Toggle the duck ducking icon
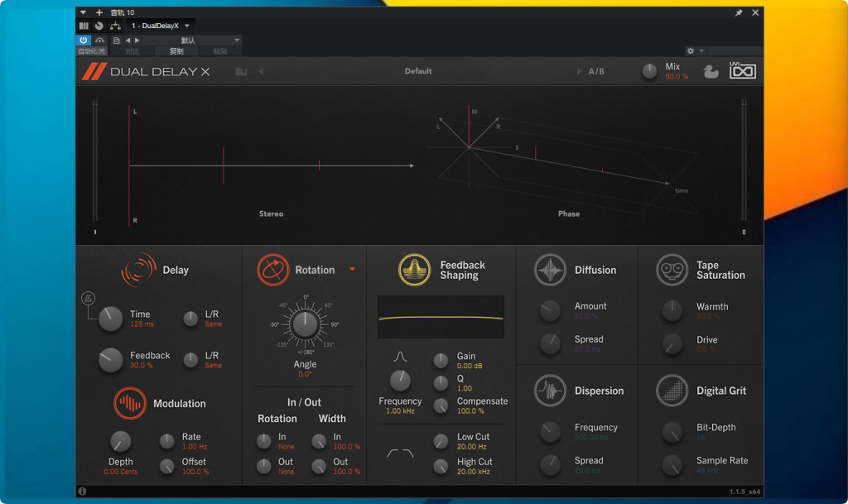The height and width of the screenshot is (504, 848). [x=711, y=71]
